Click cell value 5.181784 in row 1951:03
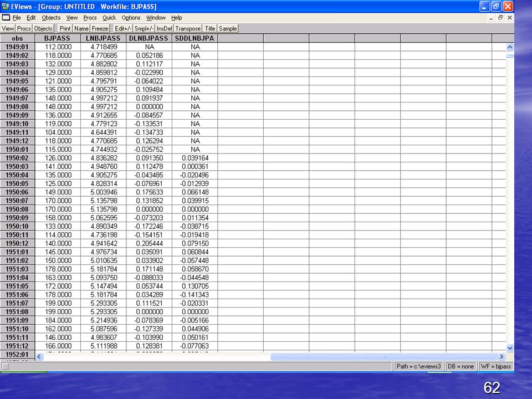 [104, 269]
